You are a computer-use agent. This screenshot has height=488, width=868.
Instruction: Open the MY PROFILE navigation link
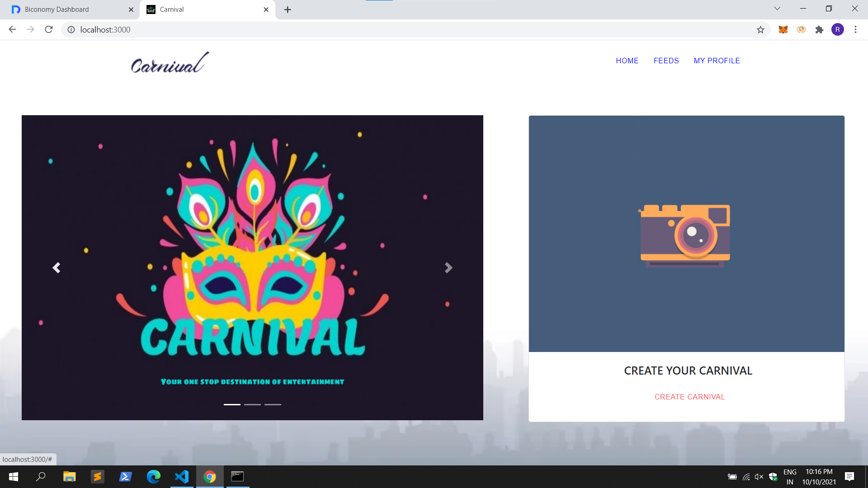pos(717,61)
